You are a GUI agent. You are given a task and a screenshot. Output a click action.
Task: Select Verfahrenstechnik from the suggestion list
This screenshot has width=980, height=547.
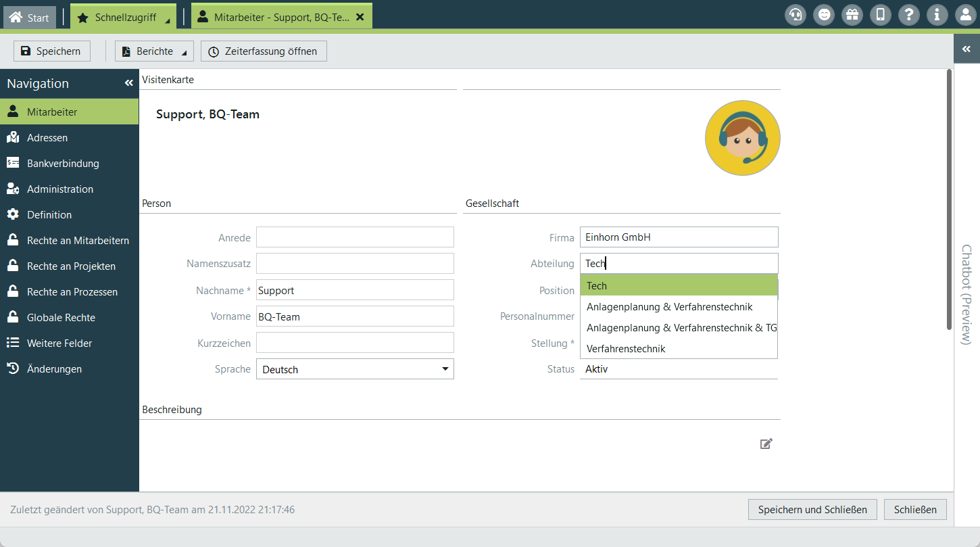pos(626,349)
